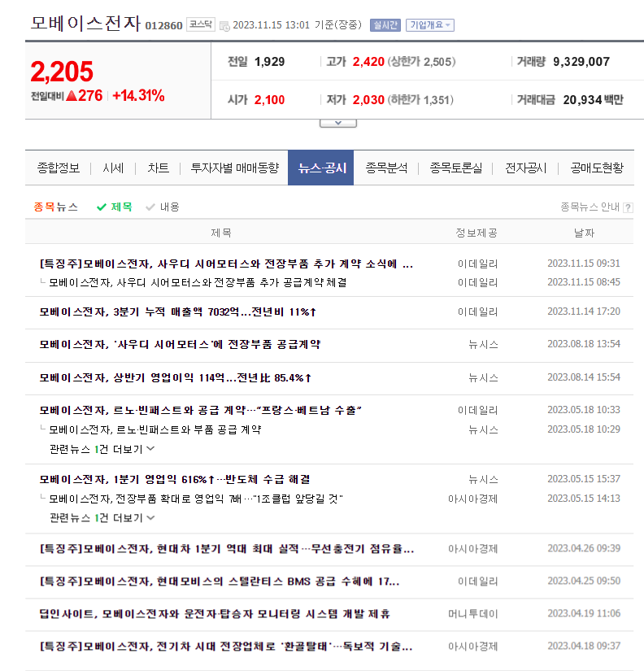Expand 관련뉴스 더보기 under the 1분기 영업익 article
This screenshot has width=644, height=671.
click(102, 518)
